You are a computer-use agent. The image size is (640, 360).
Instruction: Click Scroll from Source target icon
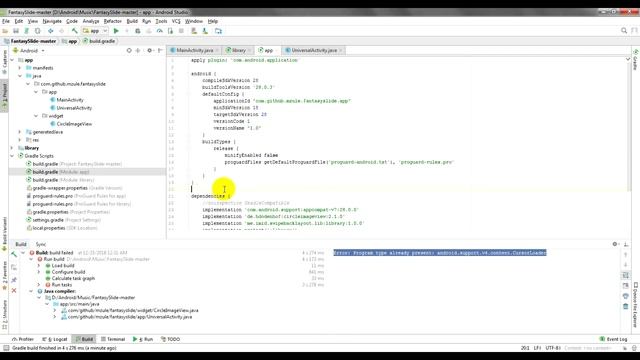click(129, 51)
